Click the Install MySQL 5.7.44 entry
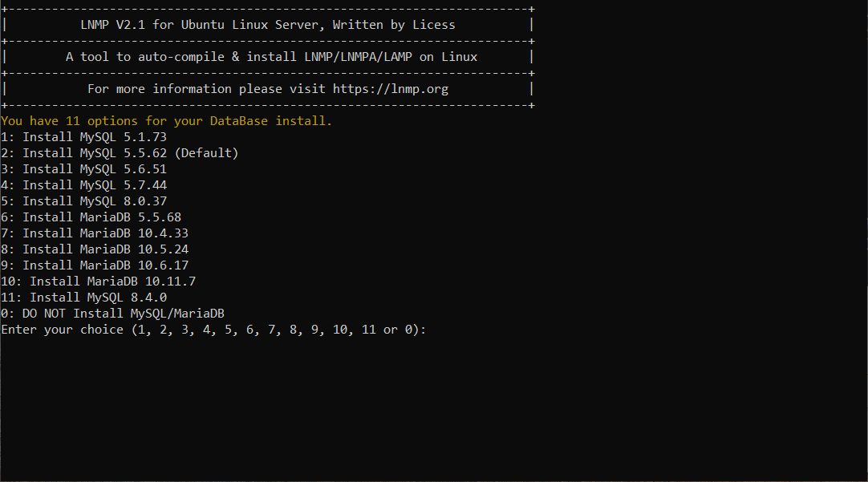Image resolution: width=868 pixels, height=482 pixels. (x=84, y=185)
